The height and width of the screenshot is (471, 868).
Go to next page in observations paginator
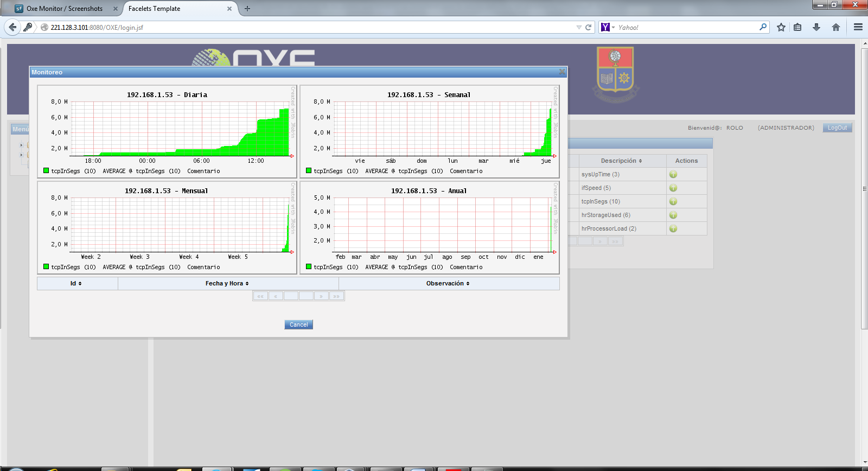321,296
